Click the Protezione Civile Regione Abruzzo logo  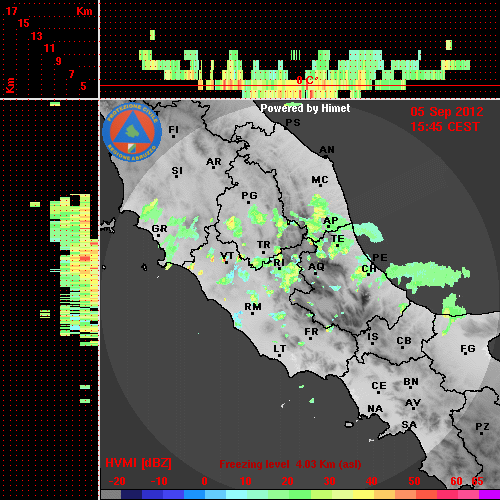pos(132,132)
